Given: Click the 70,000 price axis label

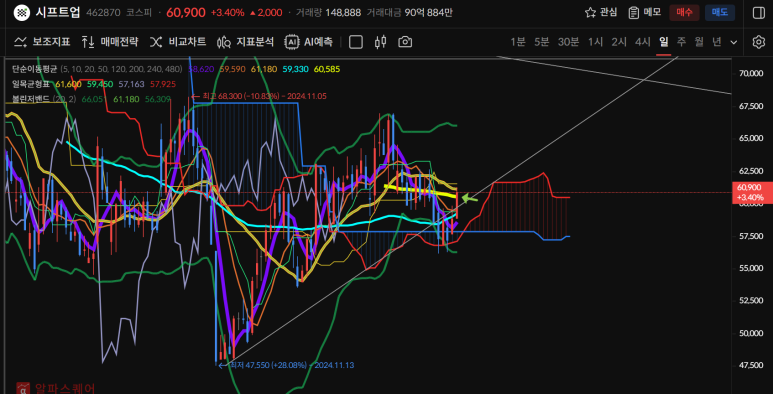Looking at the screenshot, I should point(751,73).
